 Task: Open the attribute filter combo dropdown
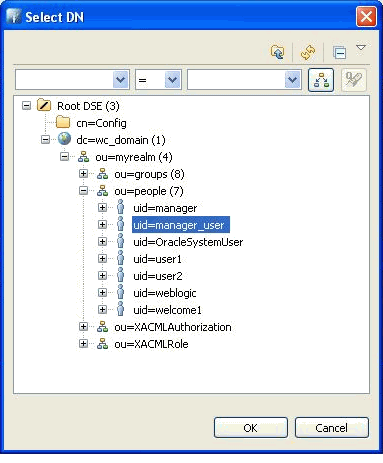[x=121, y=80]
